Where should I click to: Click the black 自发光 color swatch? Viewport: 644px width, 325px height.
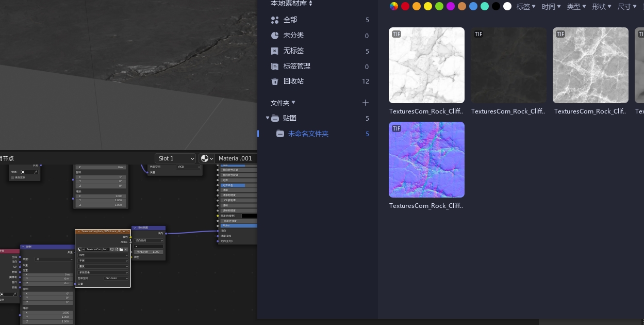(249, 216)
